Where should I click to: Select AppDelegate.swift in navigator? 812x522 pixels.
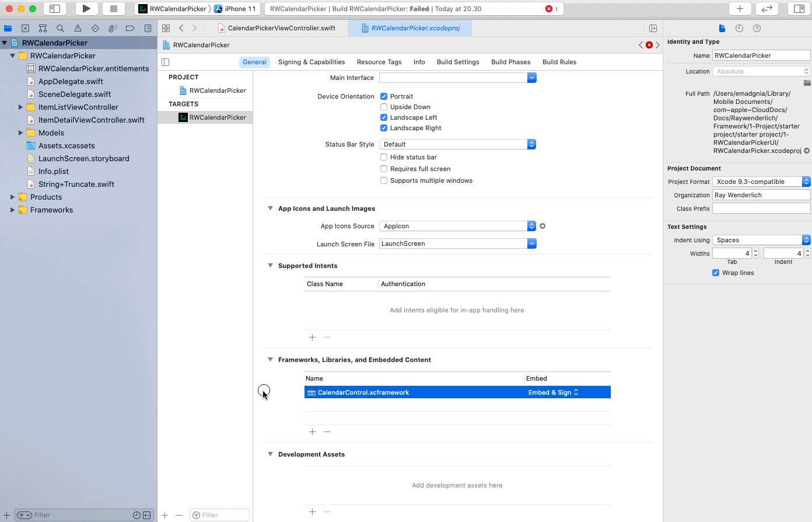tap(71, 81)
